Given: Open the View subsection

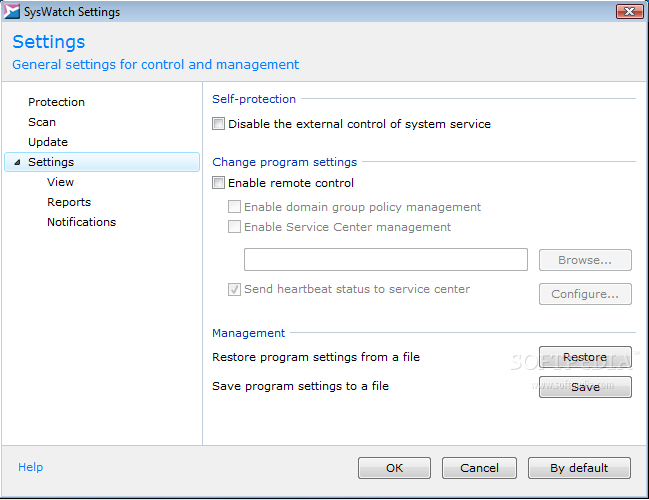Looking at the screenshot, I should pos(60,182).
